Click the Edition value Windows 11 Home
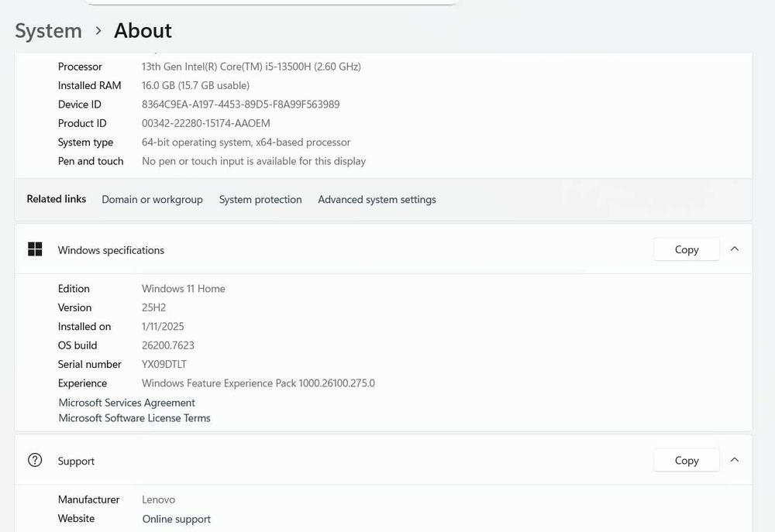 tap(184, 289)
